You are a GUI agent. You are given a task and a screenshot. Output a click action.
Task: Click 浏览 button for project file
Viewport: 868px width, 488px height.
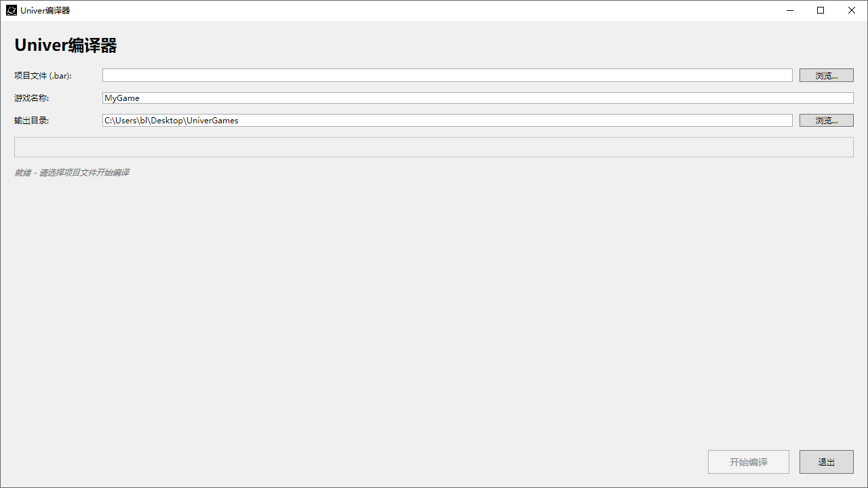pos(826,75)
